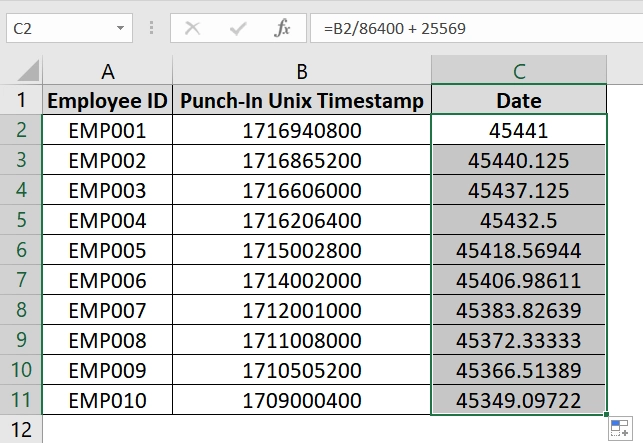Click the Date header cell
Viewport: 643px width, 443px height.
coord(519,100)
